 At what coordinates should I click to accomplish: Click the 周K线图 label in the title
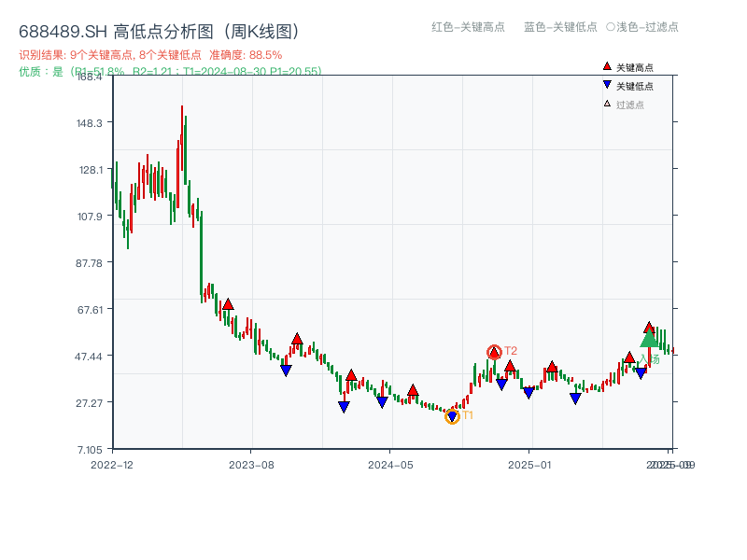[261, 29]
